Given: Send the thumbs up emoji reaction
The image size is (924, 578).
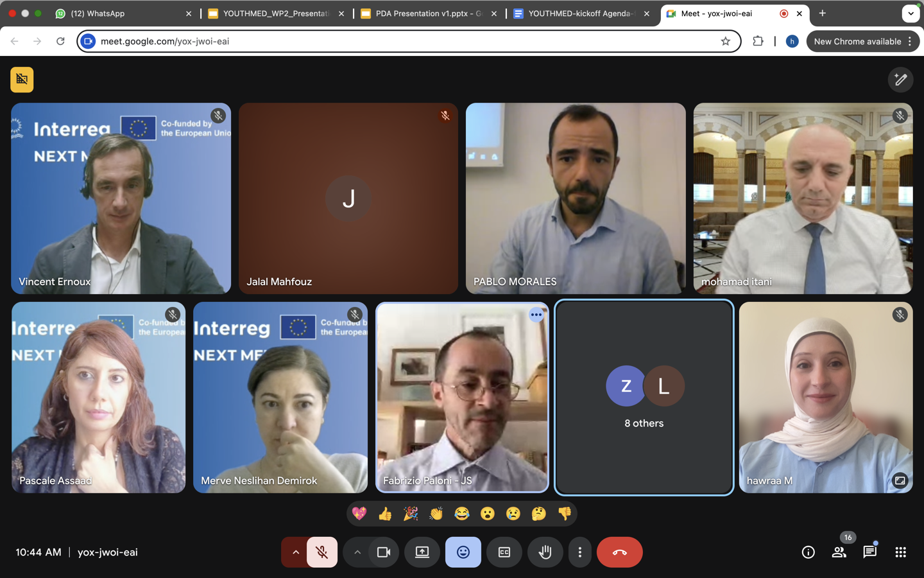Looking at the screenshot, I should tap(385, 514).
